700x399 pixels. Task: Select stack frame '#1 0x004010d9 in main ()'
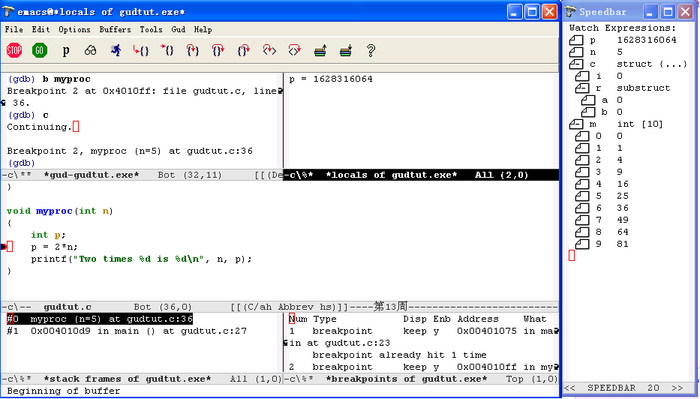(127, 331)
